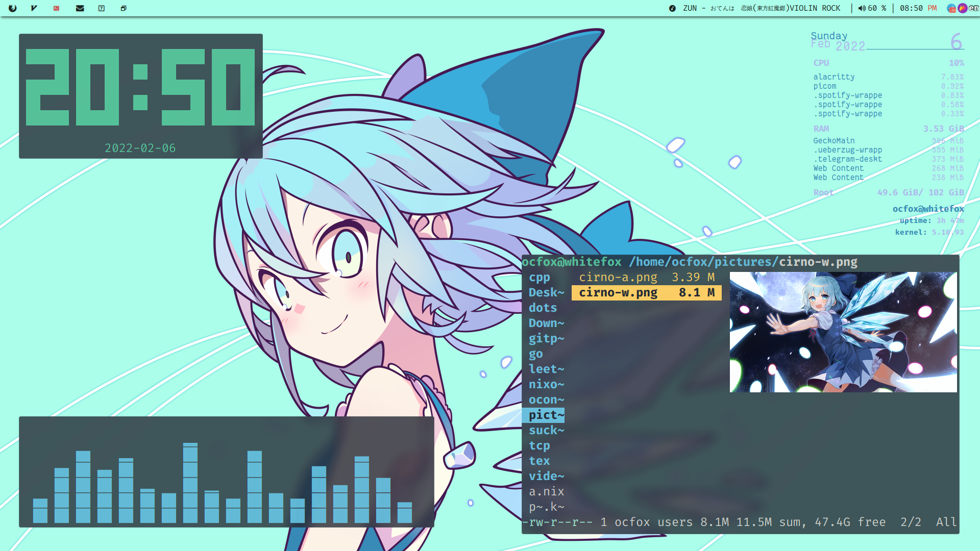Open the mail envelope workspace icon
980x551 pixels.
click(80, 8)
